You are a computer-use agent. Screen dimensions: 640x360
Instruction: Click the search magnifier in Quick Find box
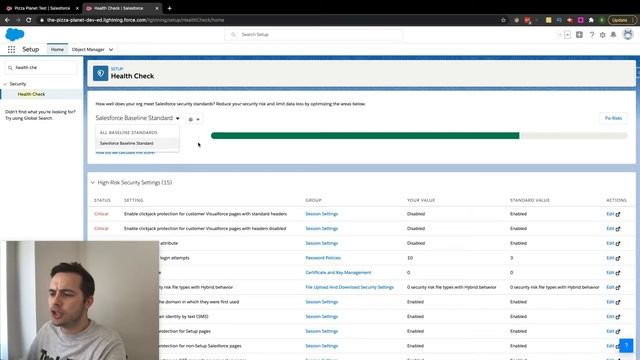(10, 68)
